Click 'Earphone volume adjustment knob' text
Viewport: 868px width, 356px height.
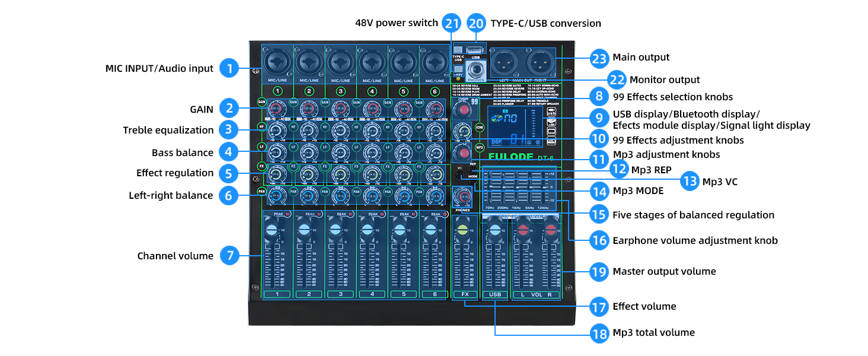[695, 240]
